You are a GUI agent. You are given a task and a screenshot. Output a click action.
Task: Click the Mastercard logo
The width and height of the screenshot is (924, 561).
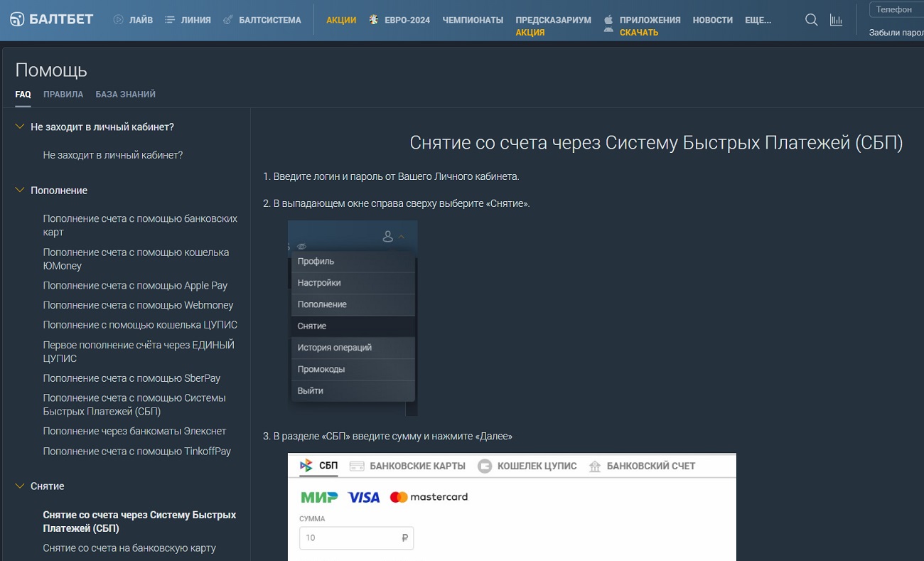pyautogui.click(x=429, y=497)
